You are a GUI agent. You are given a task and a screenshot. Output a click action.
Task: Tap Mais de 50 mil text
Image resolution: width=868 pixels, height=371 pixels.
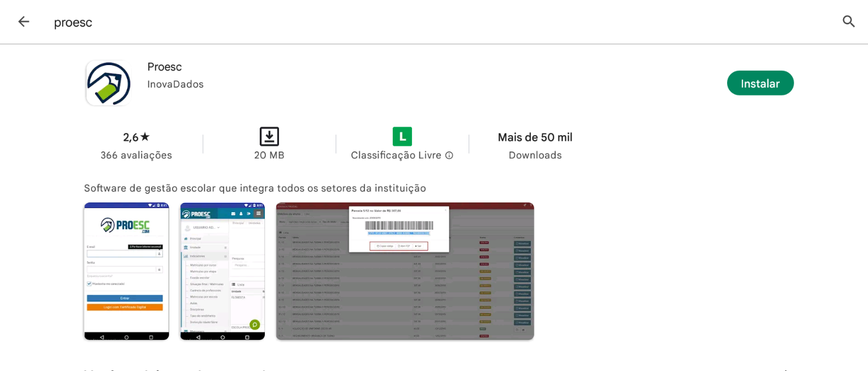click(x=535, y=137)
